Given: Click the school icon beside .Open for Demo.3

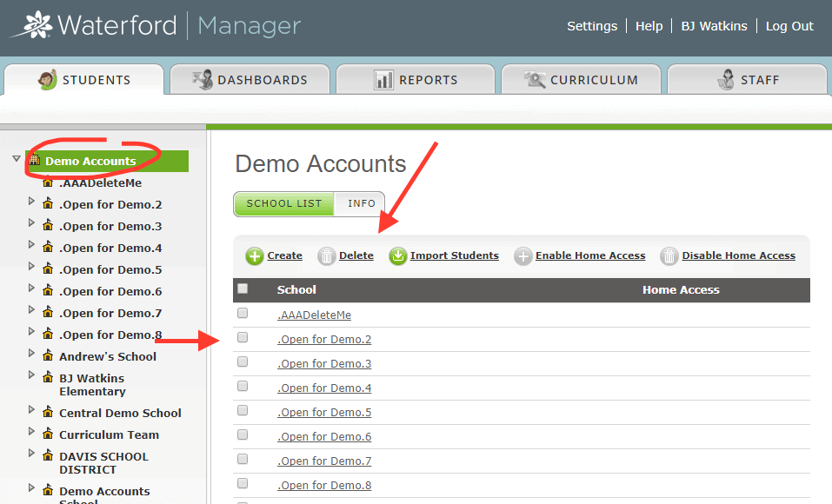Looking at the screenshot, I should coord(48,225).
